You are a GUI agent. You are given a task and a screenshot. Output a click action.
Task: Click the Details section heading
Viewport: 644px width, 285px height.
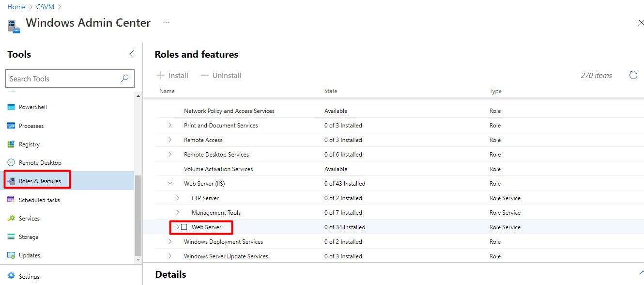pos(170,274)
